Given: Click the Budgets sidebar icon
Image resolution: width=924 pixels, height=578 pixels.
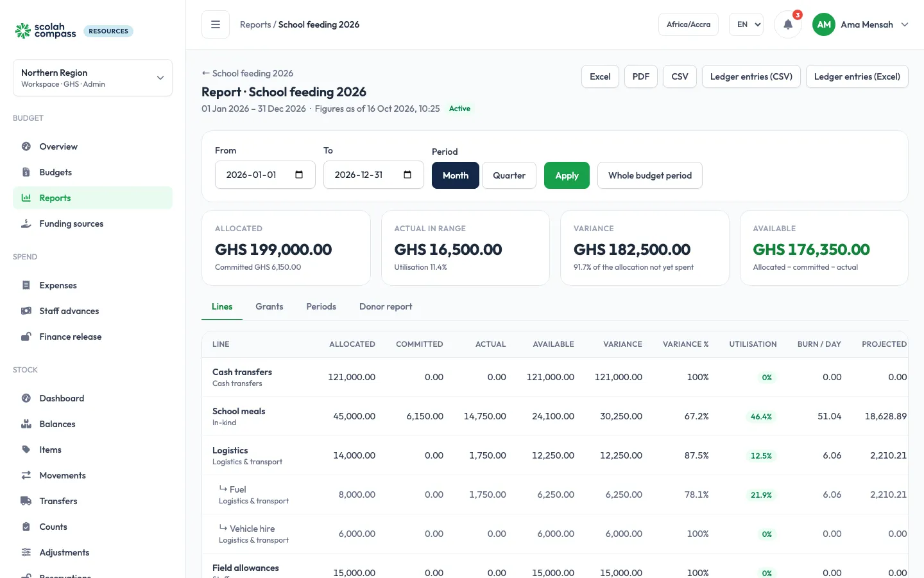Looking at the screenshot, I should (x=26, y=172).
